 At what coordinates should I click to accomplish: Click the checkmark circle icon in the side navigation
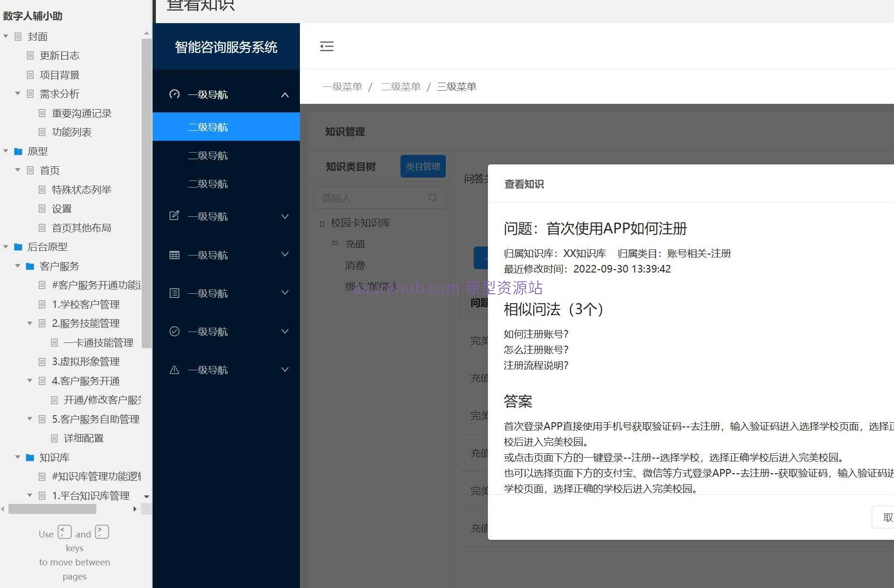pos(174,331)
